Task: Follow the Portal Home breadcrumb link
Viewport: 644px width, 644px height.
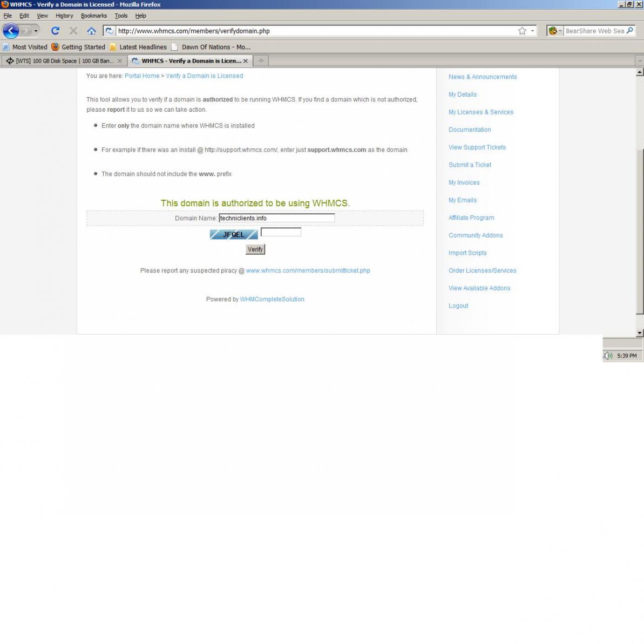Action: click(x=141, y=76)
